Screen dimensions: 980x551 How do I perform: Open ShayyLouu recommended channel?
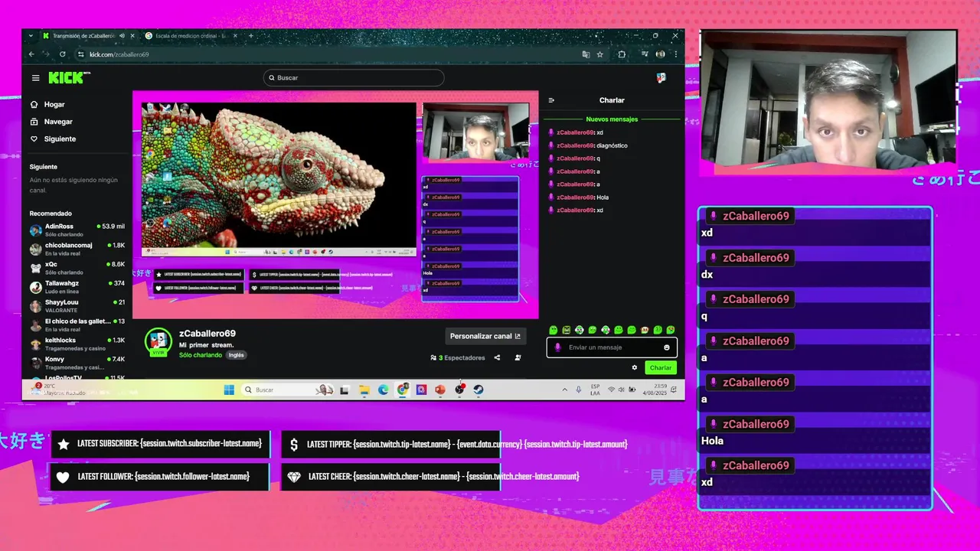click(x=77, y=305)
